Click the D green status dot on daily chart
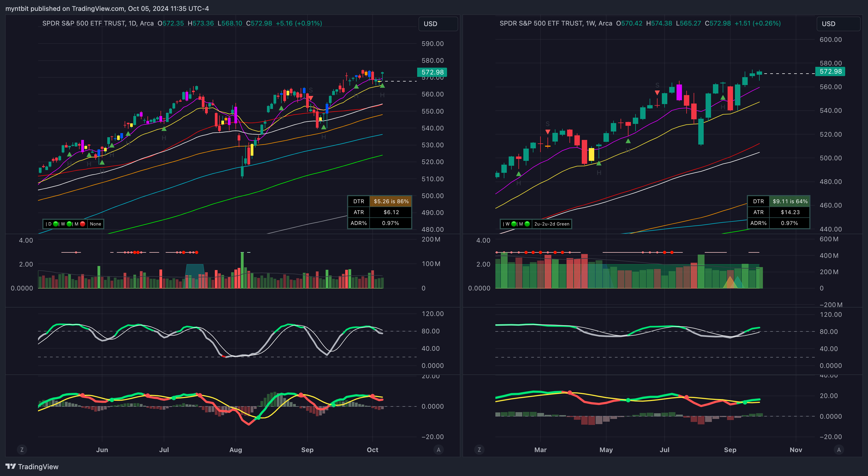Viewport: 868px width, 476px height. (x=56, y=224)
